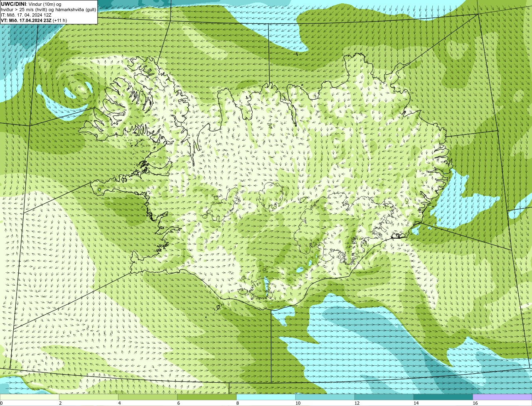Click the pale yellow 0–2 m/s legend segment
The width and height of the screenshot is (532, 406).
pos(30,397)
